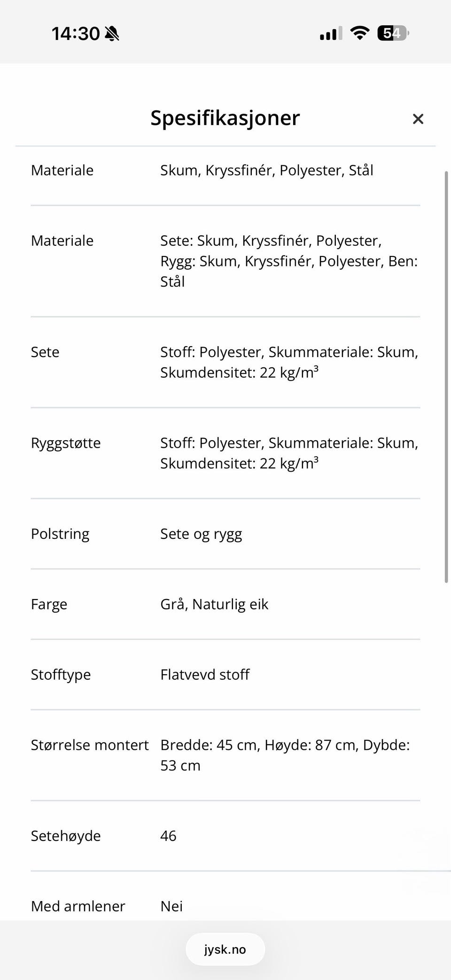Click the Farge value Grå, Naturlig eik
The image size is (451, 980).
[x=214, y=604]
